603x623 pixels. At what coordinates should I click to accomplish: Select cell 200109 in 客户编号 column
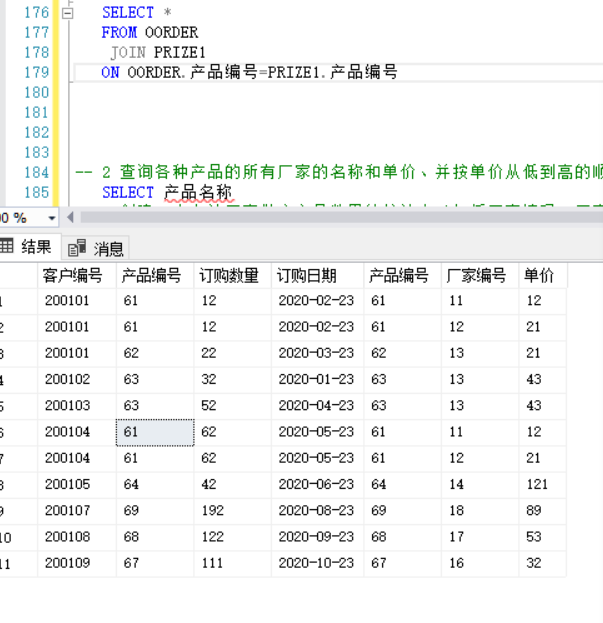pos(77,563)
